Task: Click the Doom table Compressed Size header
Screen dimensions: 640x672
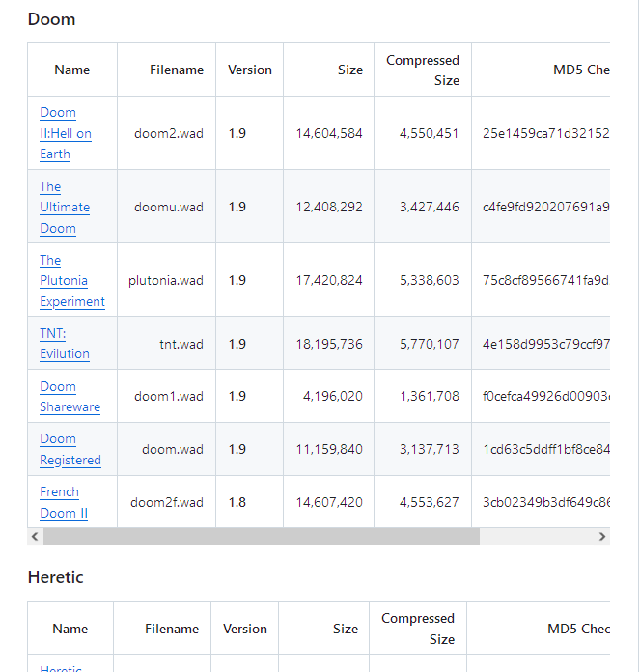Action: 423,70
